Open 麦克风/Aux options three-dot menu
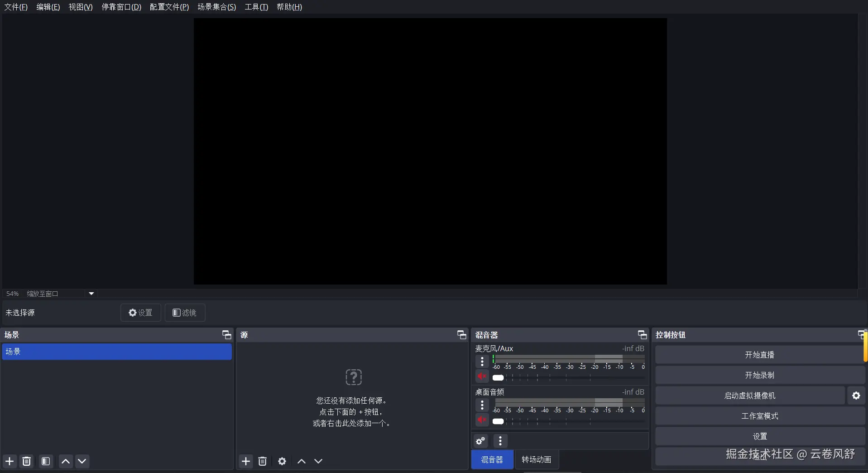Image resolution: width=868 pixels, height=473 pixels. click(482, 362)
